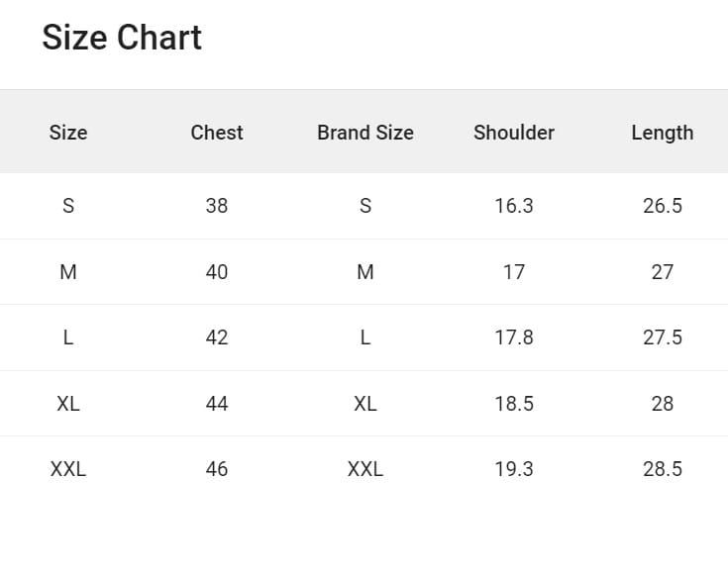The image size is (728, 576).
Task: Select shoulder measurement 19.3
Action: 514,469
